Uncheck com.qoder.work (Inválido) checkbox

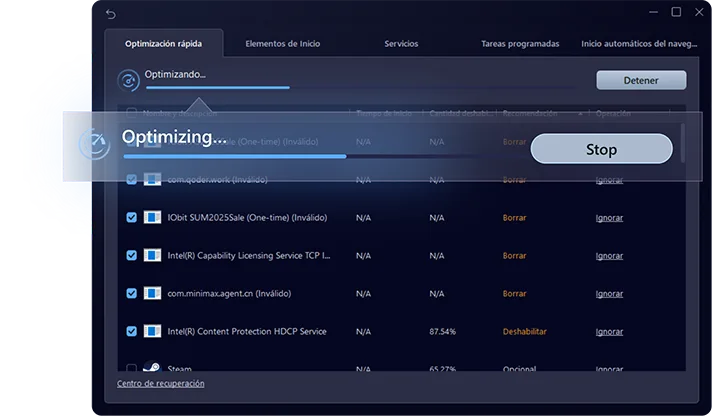pos(132,179)
